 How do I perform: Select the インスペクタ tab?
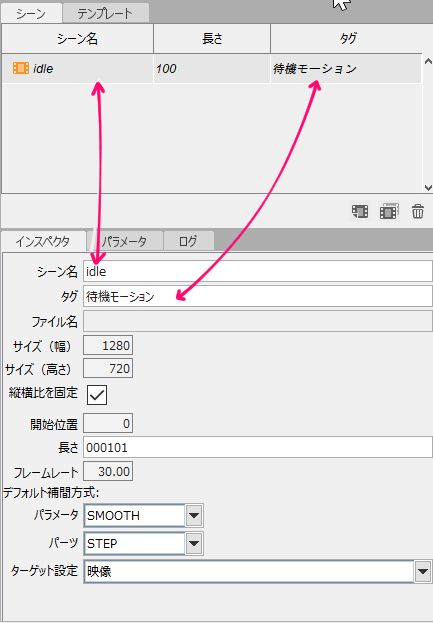click(x=43, y=241)
